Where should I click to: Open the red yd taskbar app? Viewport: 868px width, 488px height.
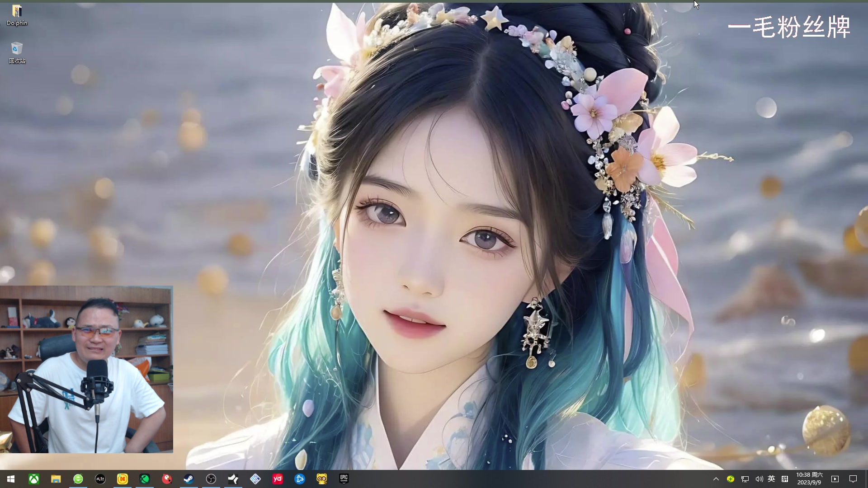point(278,479)
